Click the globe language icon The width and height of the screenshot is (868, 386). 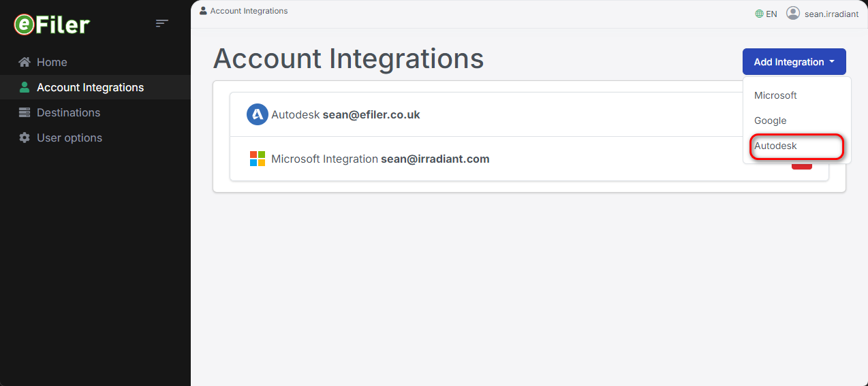pos(759,14)
